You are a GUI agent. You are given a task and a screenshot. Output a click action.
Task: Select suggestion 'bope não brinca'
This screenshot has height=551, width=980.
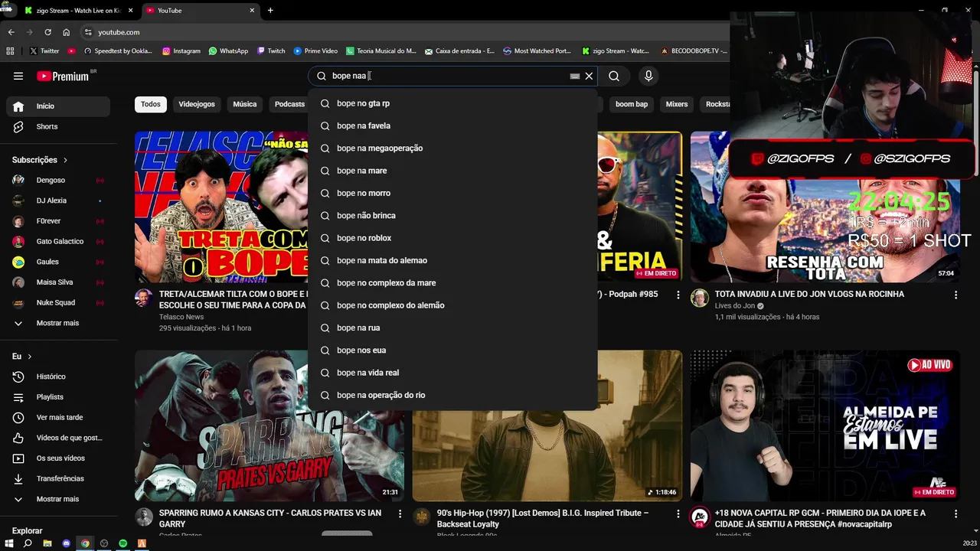[x=452, y=215]
